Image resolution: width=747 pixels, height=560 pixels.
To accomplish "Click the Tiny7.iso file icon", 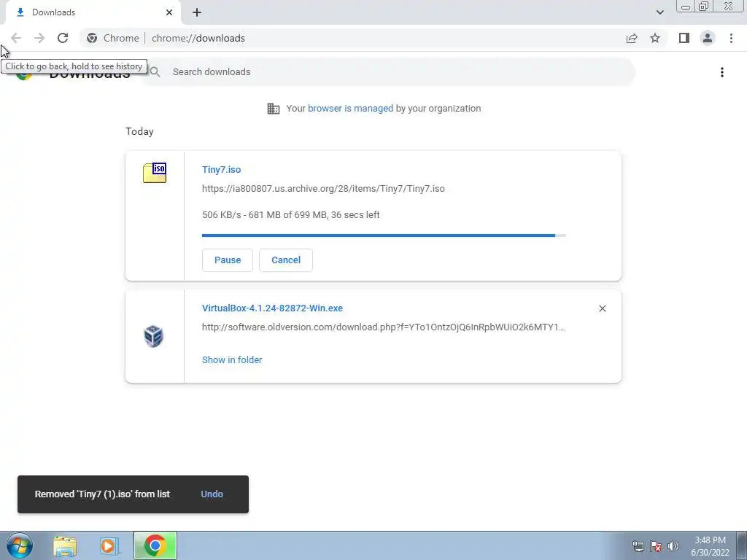I will pyautogui.click(x=155, y=173).
